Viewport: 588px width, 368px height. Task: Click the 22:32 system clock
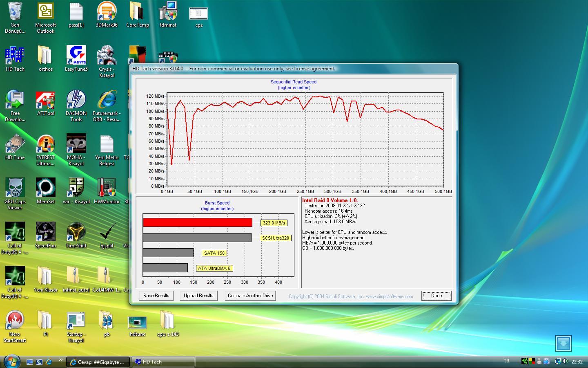pos(577,361)
